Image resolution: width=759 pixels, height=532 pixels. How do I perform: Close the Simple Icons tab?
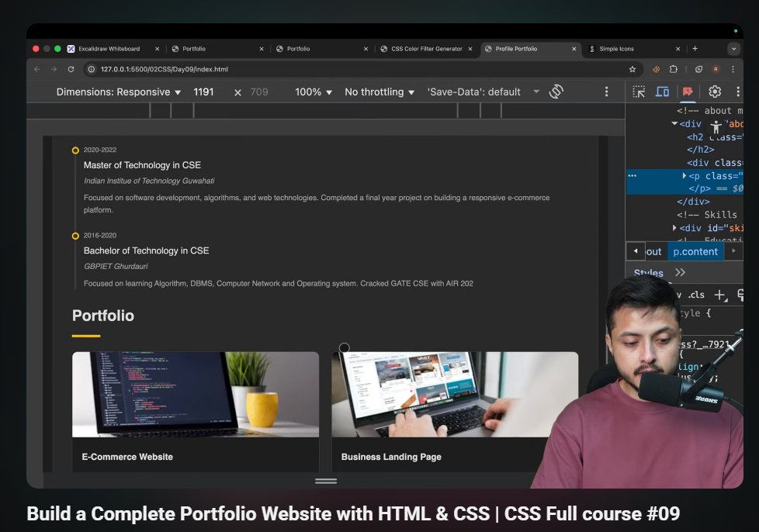[x=678, y=49]
